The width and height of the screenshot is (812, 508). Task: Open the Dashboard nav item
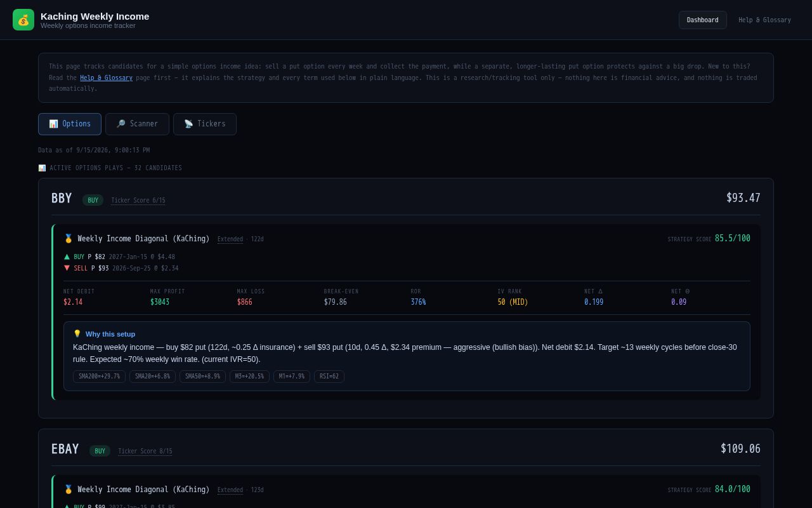(703, 20)
